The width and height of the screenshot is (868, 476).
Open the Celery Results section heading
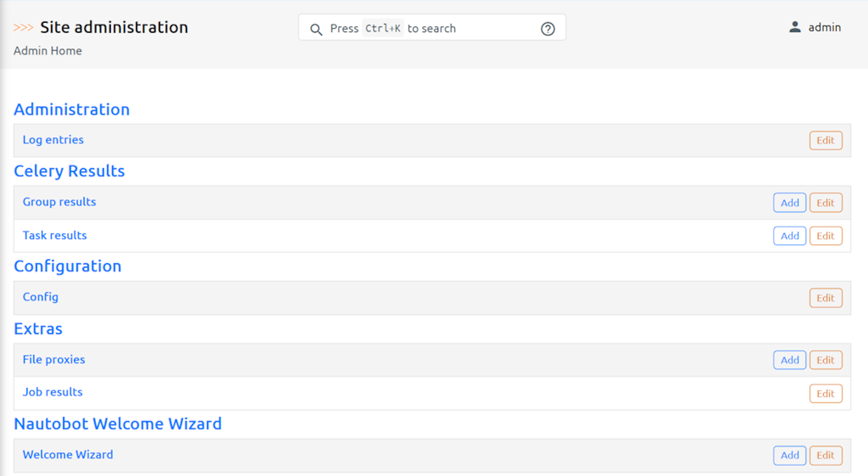coord(69,171)
